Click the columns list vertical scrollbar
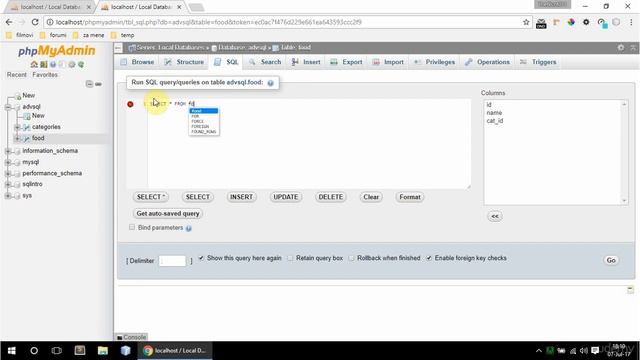Screen dimensions: 640x360 624,152
